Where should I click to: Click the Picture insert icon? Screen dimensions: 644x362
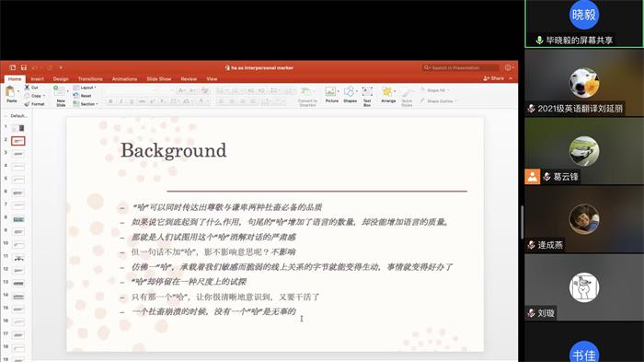coord(331,91)
